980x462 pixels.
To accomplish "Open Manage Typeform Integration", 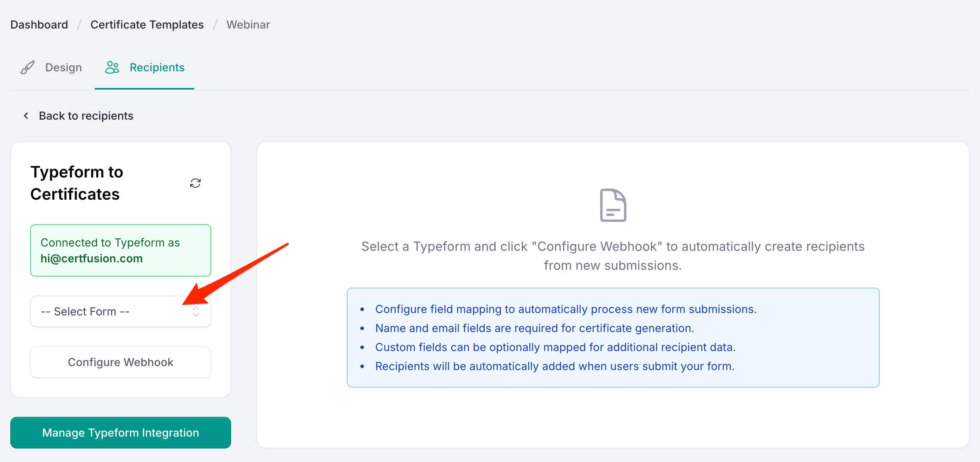I will [x=121, y=433].
